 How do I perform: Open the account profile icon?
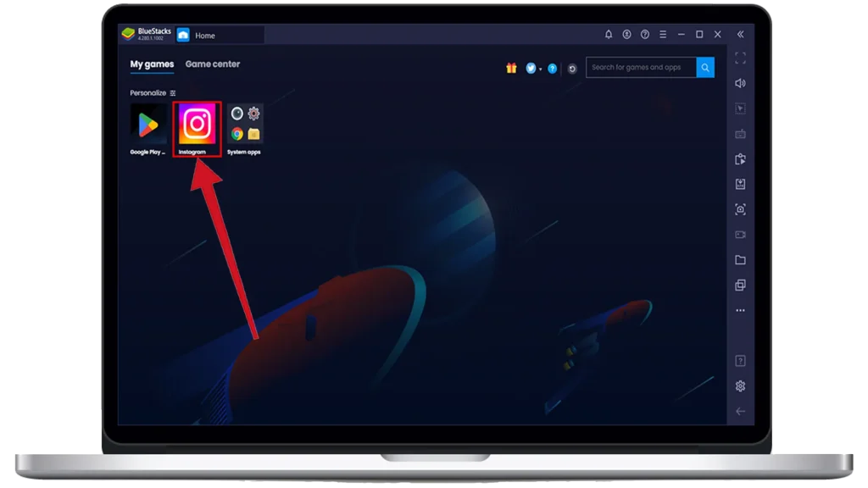coord(626,34)
